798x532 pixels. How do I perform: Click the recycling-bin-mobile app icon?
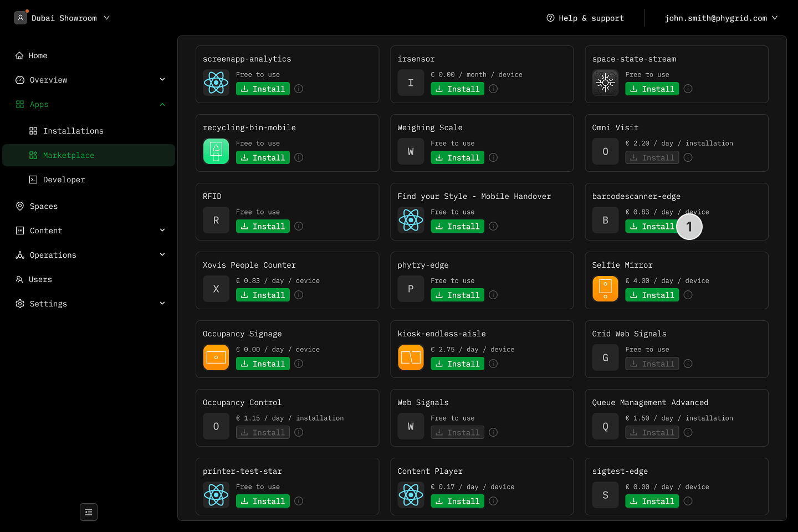216,151
